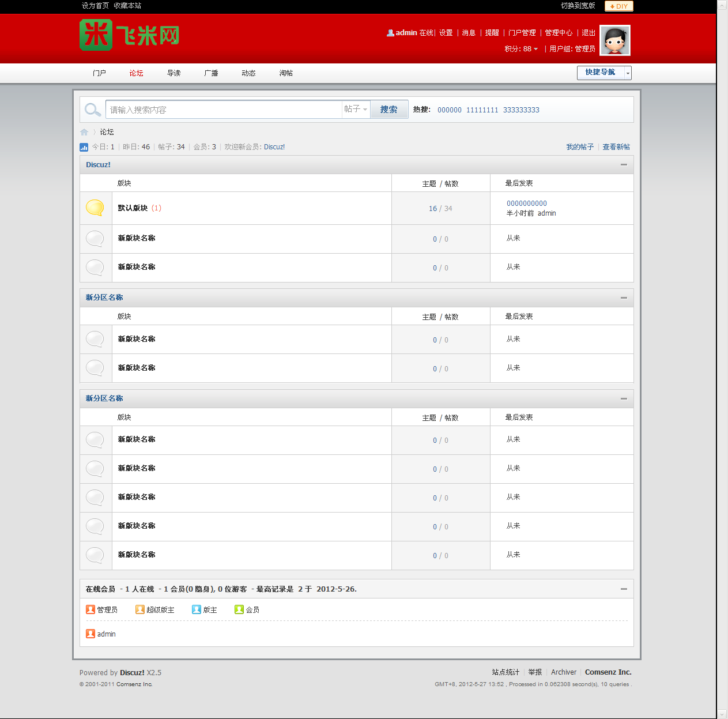Click the 超级版主 legend icon
The height and width of the screenshot is (719, 728).
pos(140,609)
